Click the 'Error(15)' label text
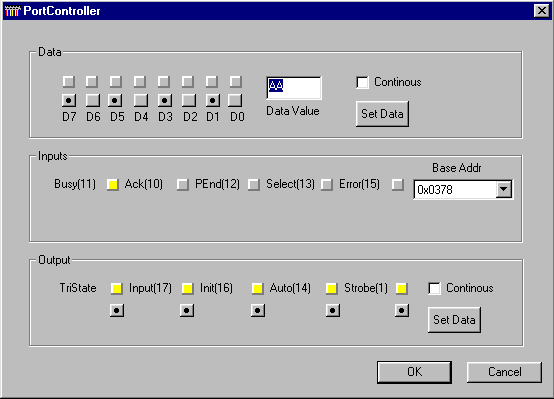This screenshot has width=554, height=399. click(x=359, y=184)
